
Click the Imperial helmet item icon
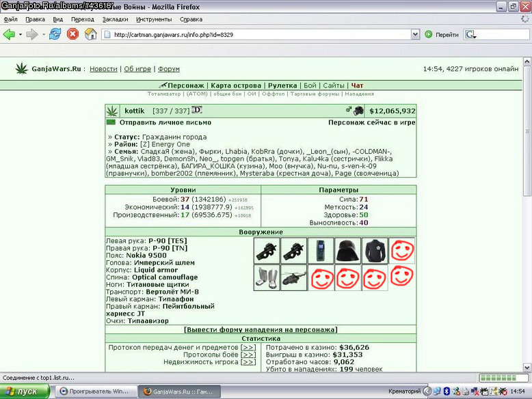click(x=348, y=251)
